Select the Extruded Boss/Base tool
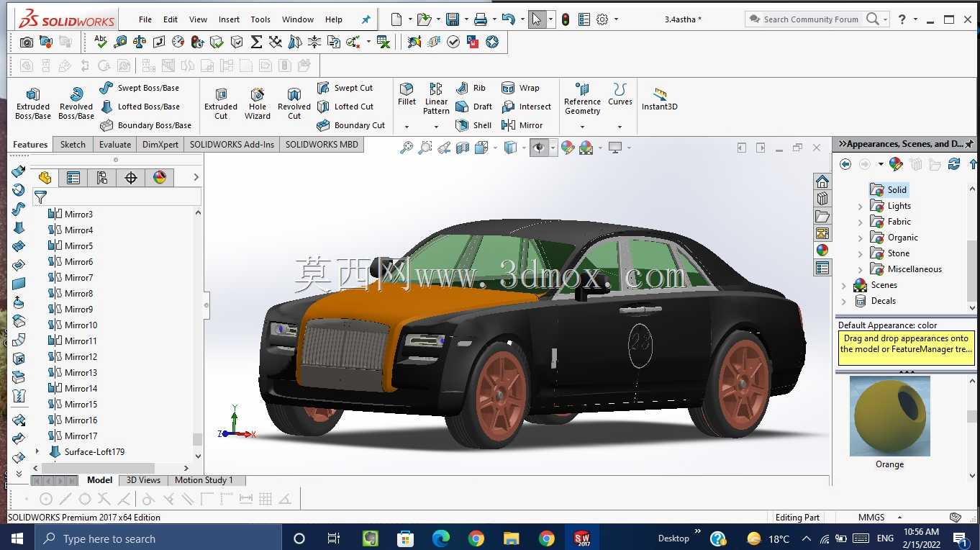 (33, 103)
